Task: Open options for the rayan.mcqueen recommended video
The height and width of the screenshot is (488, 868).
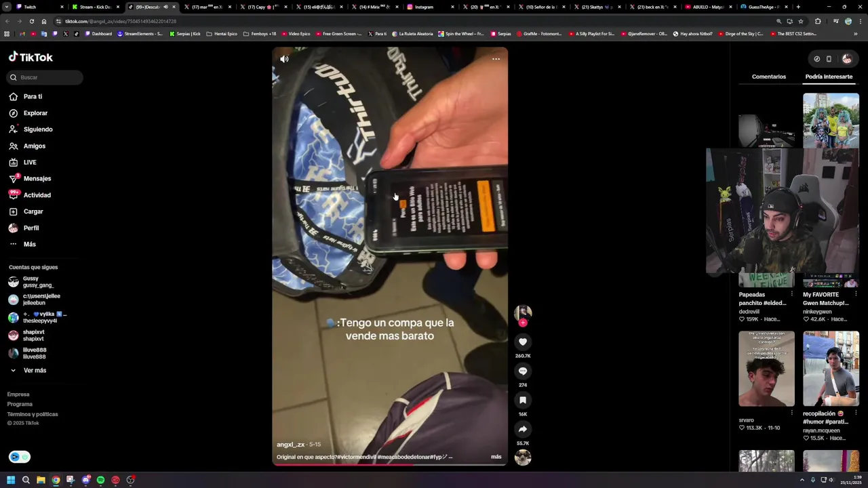Action: (x=856, y=413)
